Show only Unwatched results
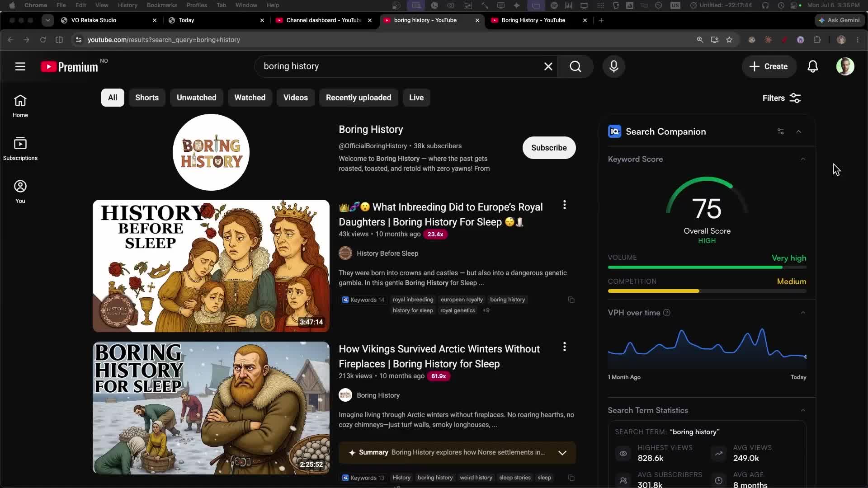The width and height of the screenshot is (868, 488). (x=196, y=98)
